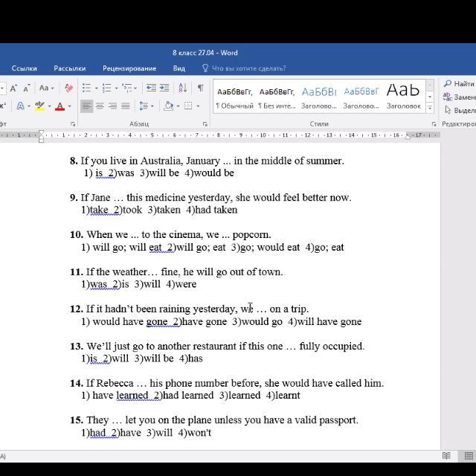This screenshot has height=476, width=476.
Task: Apply yellow text highlight color
Action: tap(40, 106)
